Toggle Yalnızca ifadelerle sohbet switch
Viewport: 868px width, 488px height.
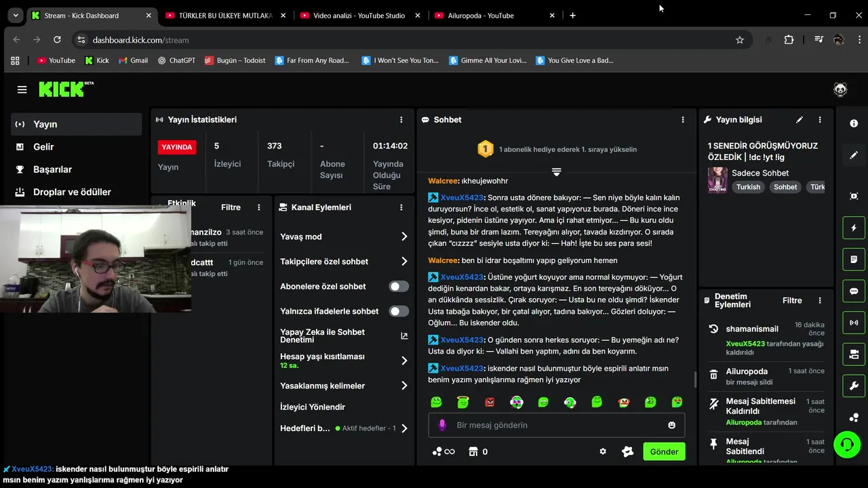click(399, 311)
